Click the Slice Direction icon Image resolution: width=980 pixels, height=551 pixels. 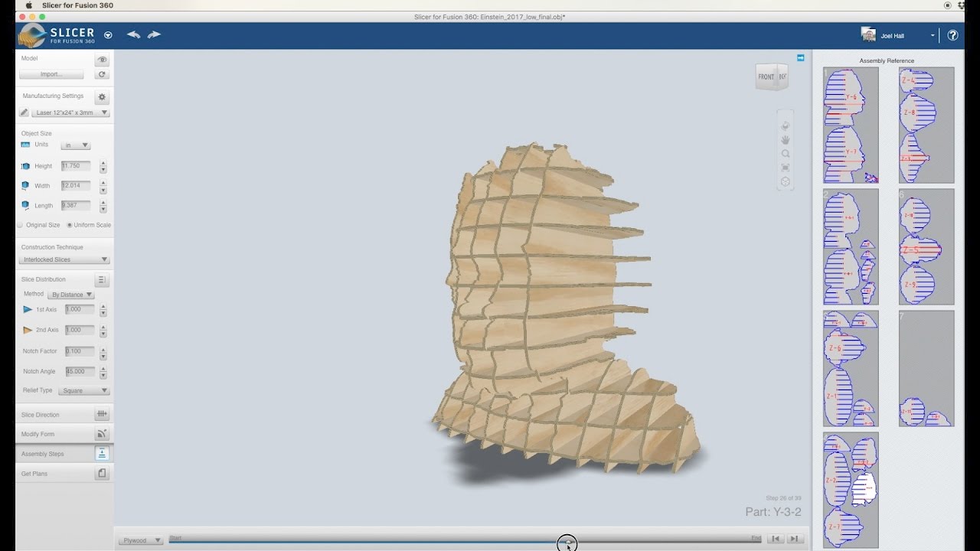coord(102,414)
